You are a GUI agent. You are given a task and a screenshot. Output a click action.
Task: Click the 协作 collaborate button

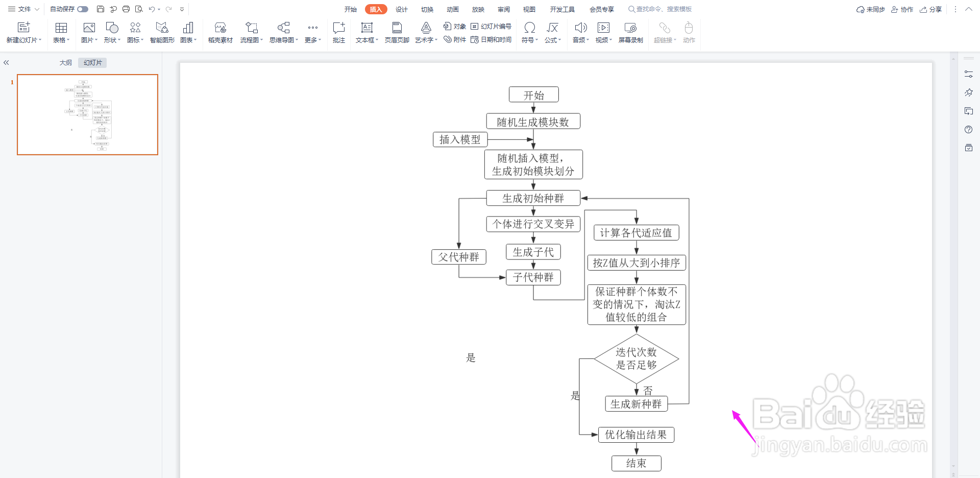(x=902, y=9)
